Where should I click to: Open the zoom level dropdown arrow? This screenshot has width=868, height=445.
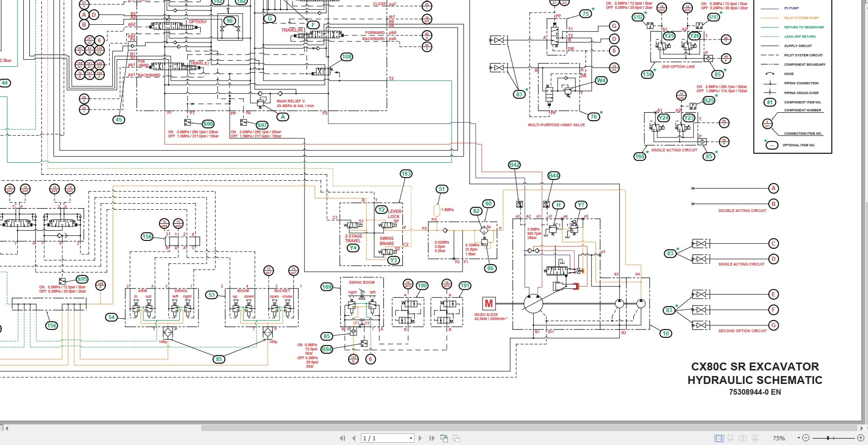[x=798, y=438]
